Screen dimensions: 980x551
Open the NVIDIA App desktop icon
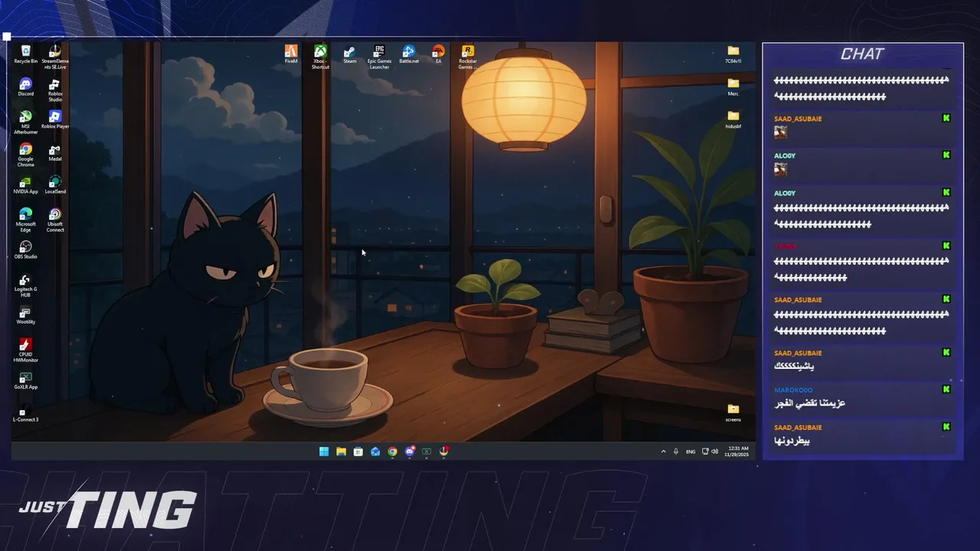coord(25,185)
